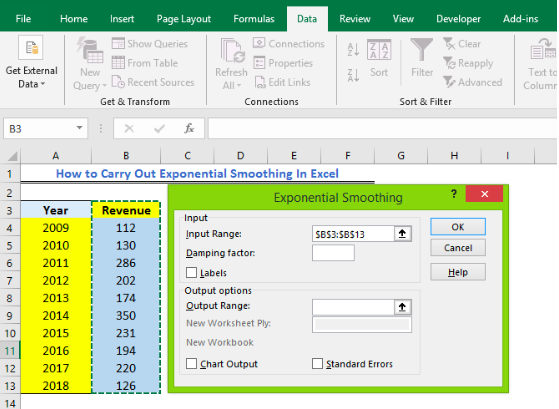
Task: Switch to the Home tab
Action: coord(74,19)
